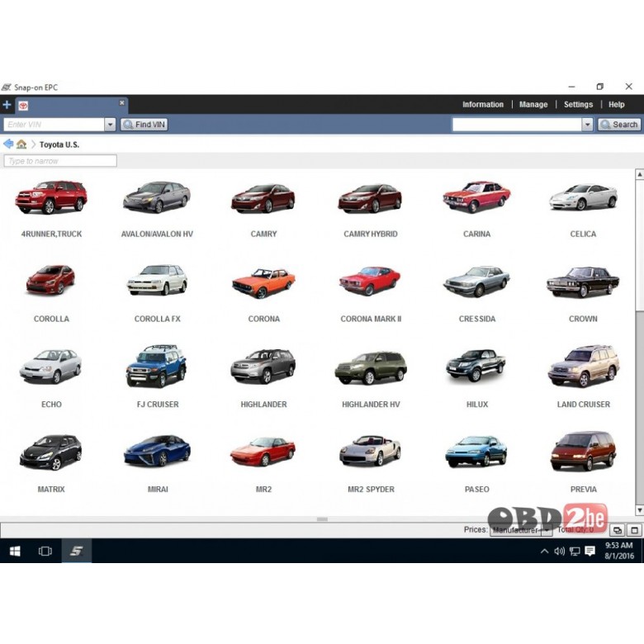Open the CORONA MARK II model
Viewport: 644px width, 644px height.
click(370, 282)
